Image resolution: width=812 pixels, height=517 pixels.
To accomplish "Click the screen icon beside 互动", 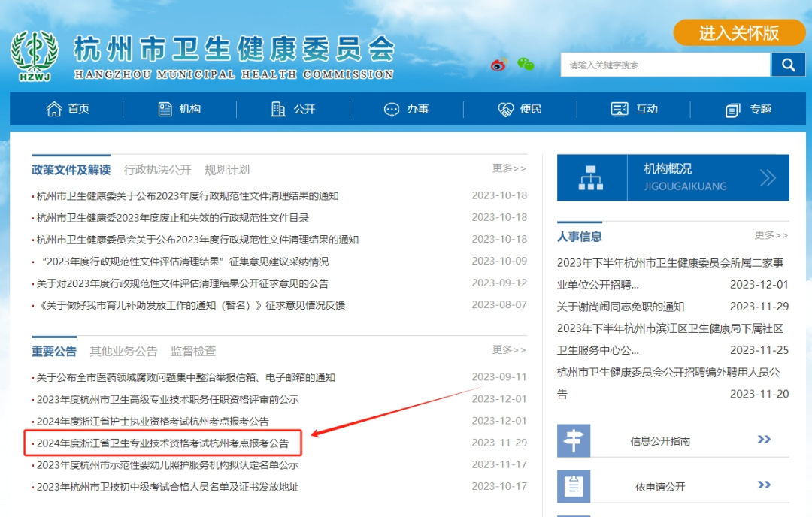I will (x=620, y=109).
